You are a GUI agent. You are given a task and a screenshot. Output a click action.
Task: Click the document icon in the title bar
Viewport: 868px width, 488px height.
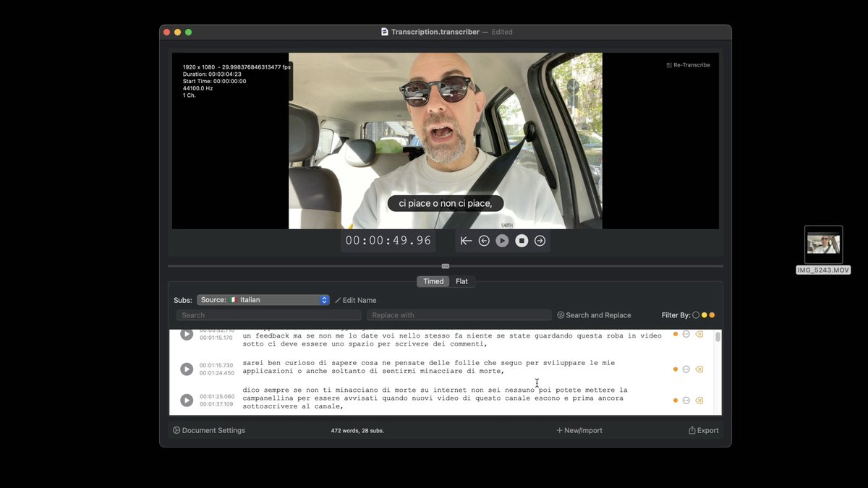tap(385, 32)
